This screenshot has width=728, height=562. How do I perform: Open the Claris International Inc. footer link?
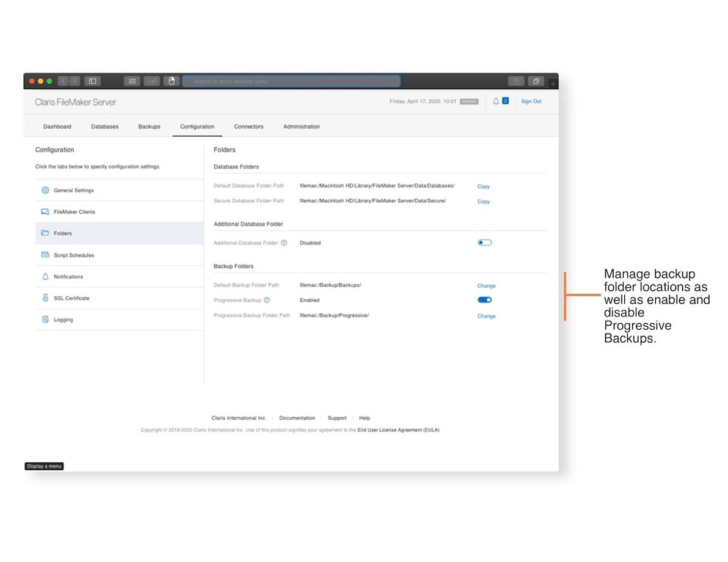point(239,418)
